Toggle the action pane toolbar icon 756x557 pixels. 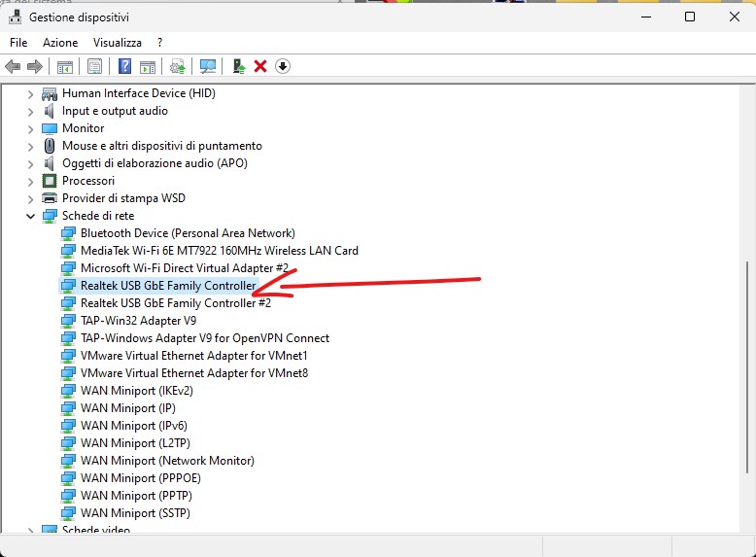(148, 66)
